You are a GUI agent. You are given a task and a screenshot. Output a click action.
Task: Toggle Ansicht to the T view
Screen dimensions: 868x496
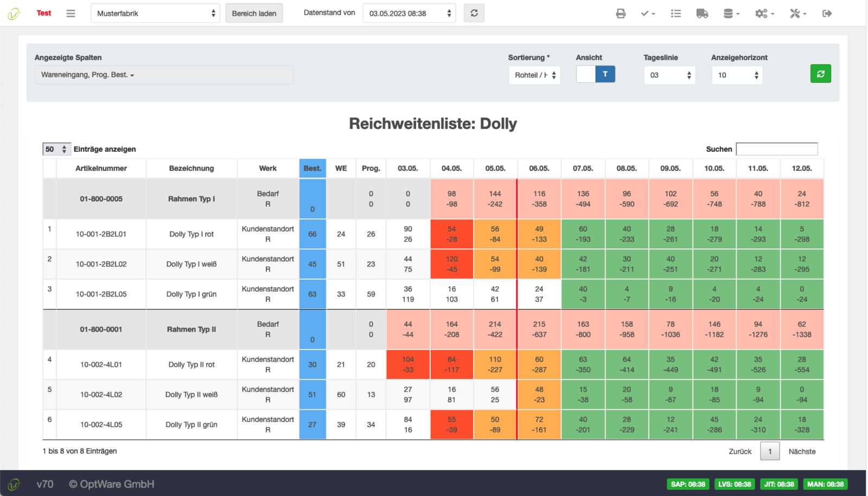605,74
